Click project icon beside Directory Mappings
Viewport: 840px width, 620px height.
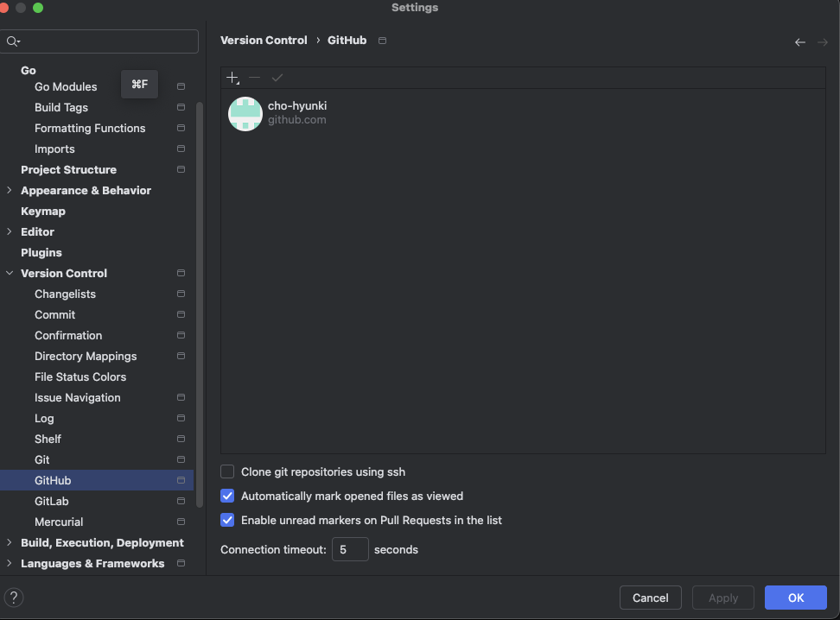point(181,356)
